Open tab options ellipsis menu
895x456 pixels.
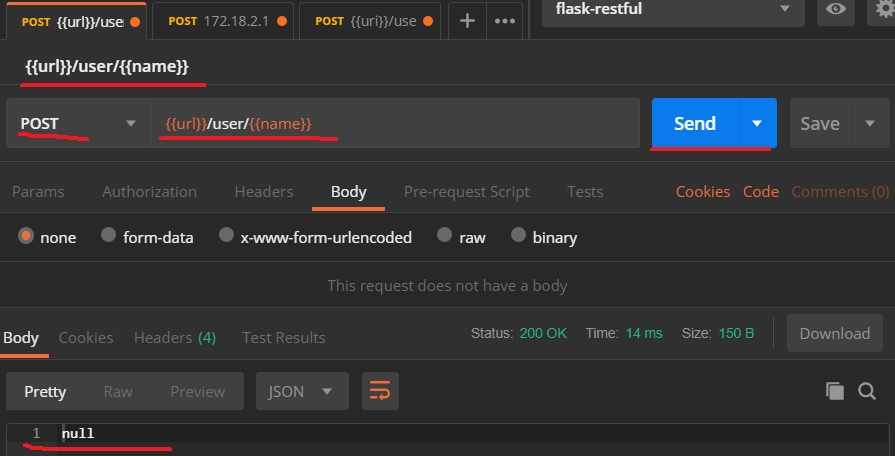tap(505, 21)
